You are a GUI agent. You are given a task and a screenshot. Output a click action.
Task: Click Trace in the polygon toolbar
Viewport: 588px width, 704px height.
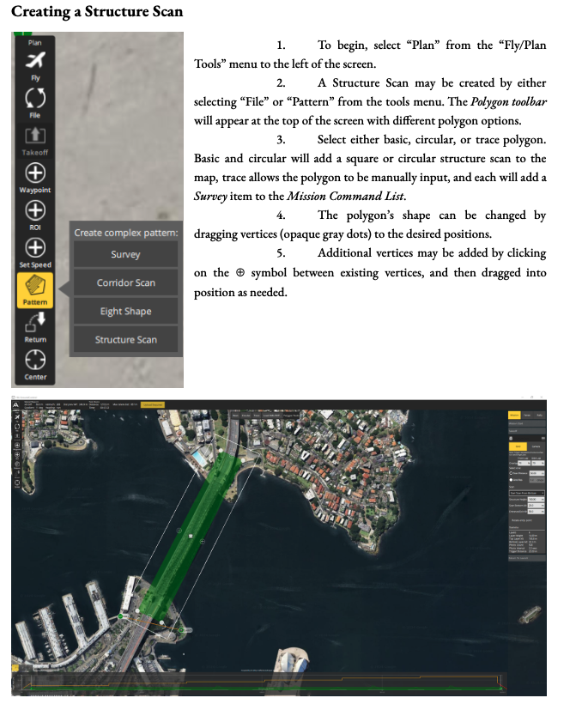coord(257,416)
